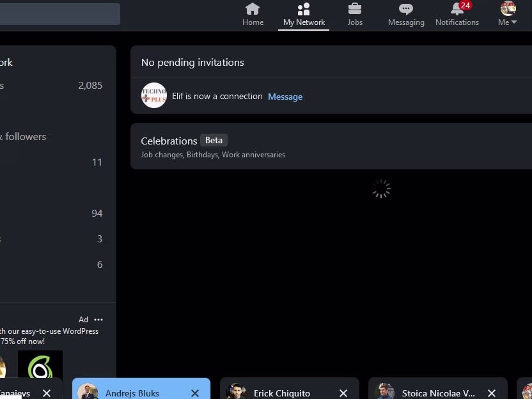532x399 pixels.
Task: Open Elif's Techno Plus profile picture
Action: point(154,95)
